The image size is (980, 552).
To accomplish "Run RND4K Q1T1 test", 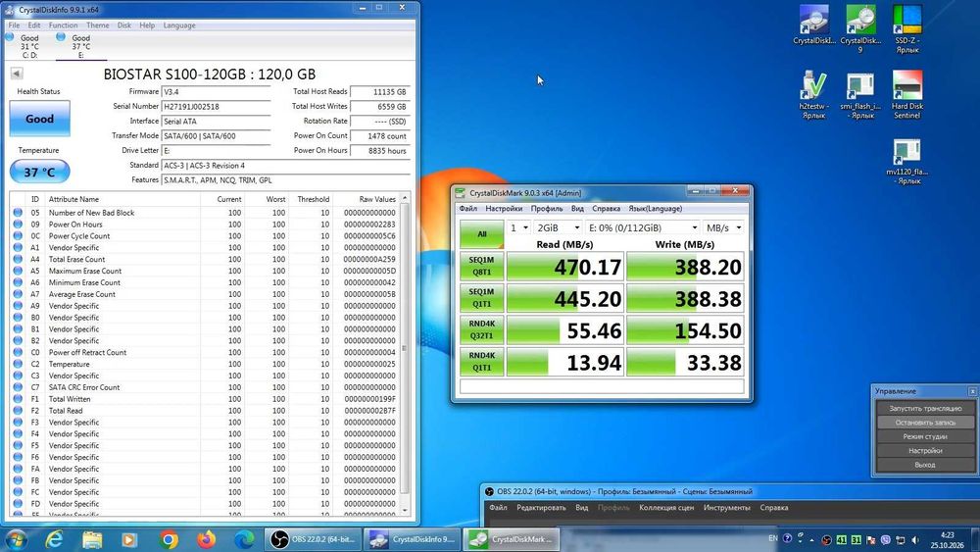I will [x=482, y=362].
